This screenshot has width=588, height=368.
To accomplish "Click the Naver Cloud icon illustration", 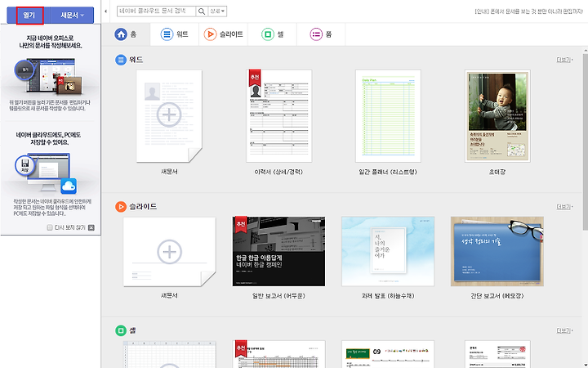I will [69, 186].
